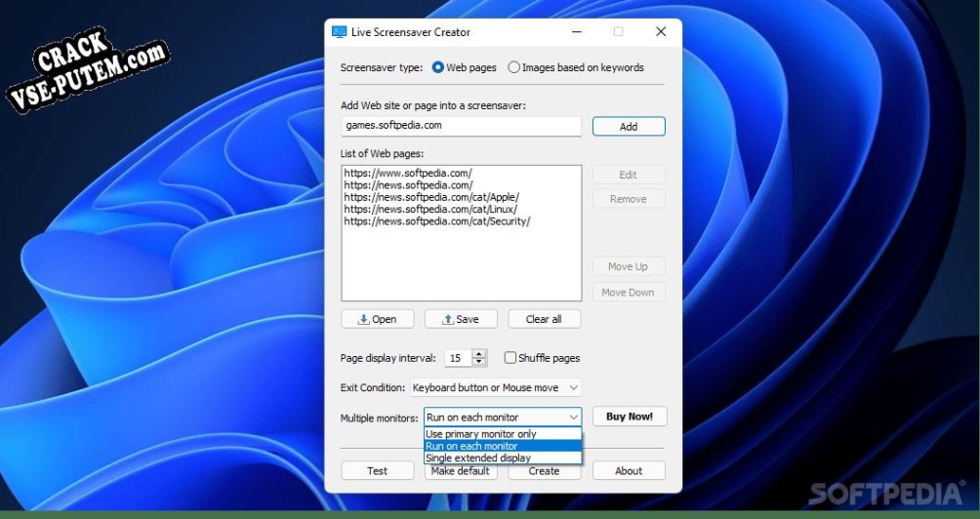Image resolution: width=980 pixels, height=519 pixels.
Task: Choose Use primary monitor only option
Action: pyautogui.click(x=503, y=434)
